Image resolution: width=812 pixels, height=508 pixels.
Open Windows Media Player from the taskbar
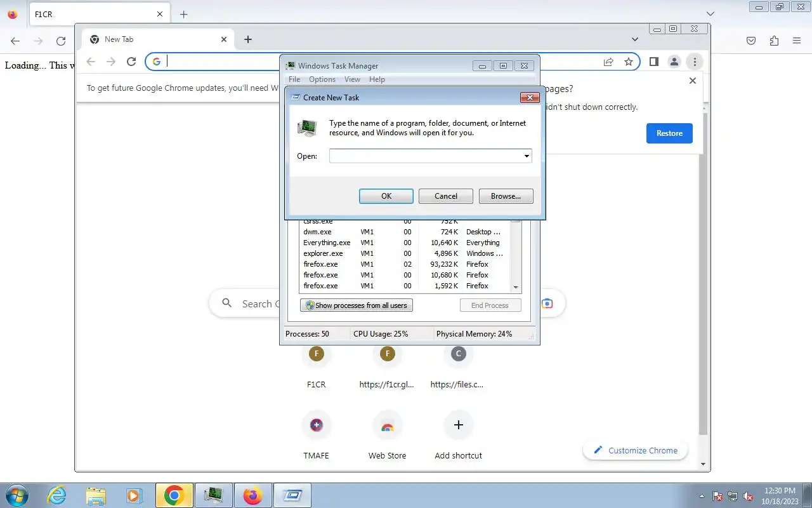(x=134, y=495)
